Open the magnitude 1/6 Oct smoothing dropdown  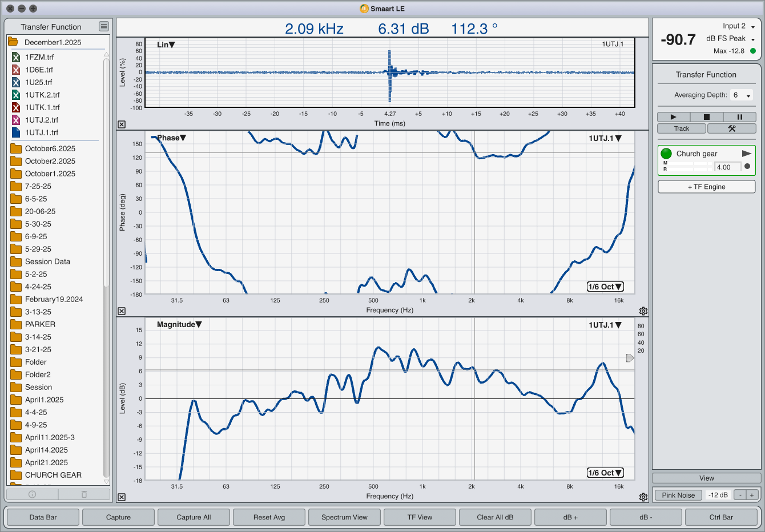[x=605, y=473]
